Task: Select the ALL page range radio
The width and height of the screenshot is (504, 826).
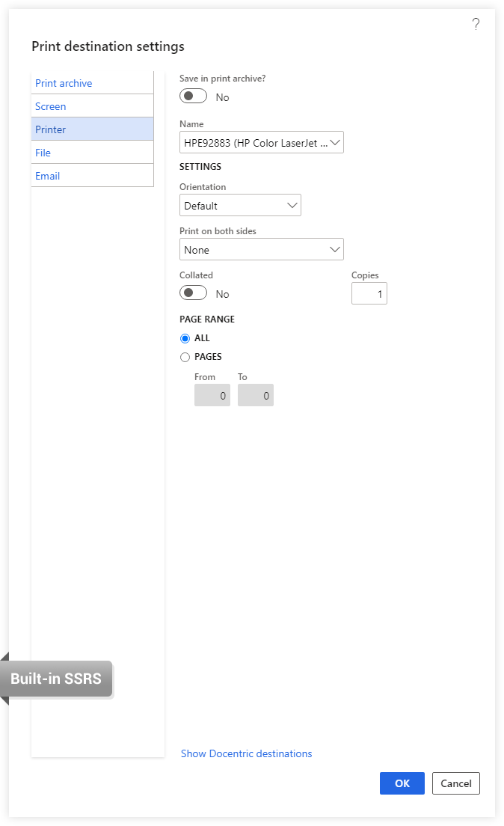Action: 185,338
